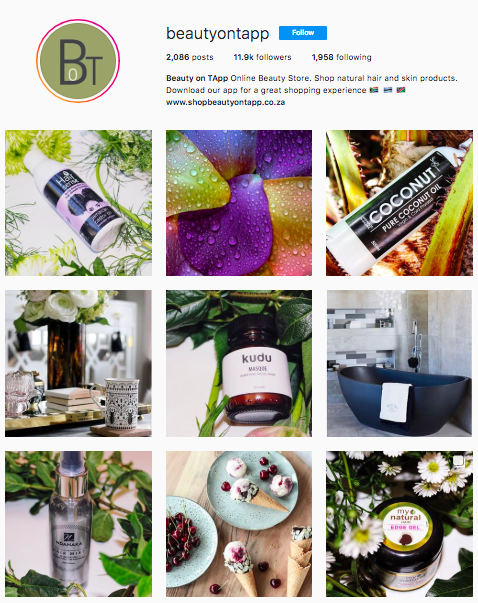
Task: Open the kudu Masque jar post
Action: click(239, 363)
